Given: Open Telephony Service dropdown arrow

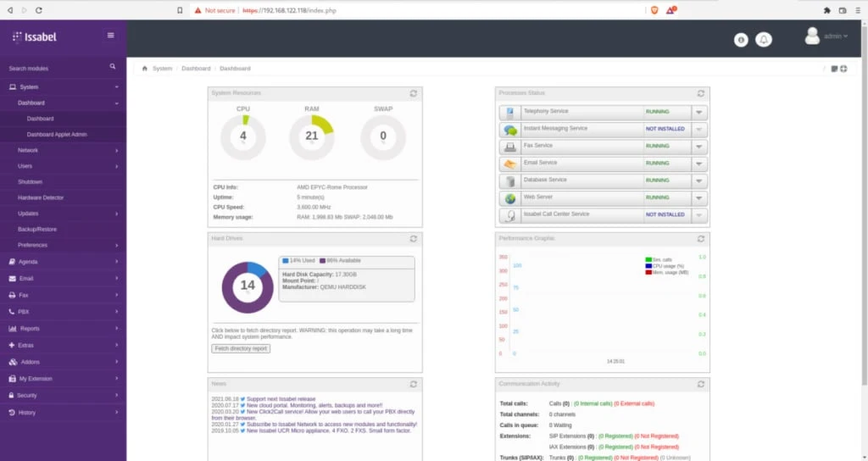Looking at the screenshot, I should [x=699, y=112].
